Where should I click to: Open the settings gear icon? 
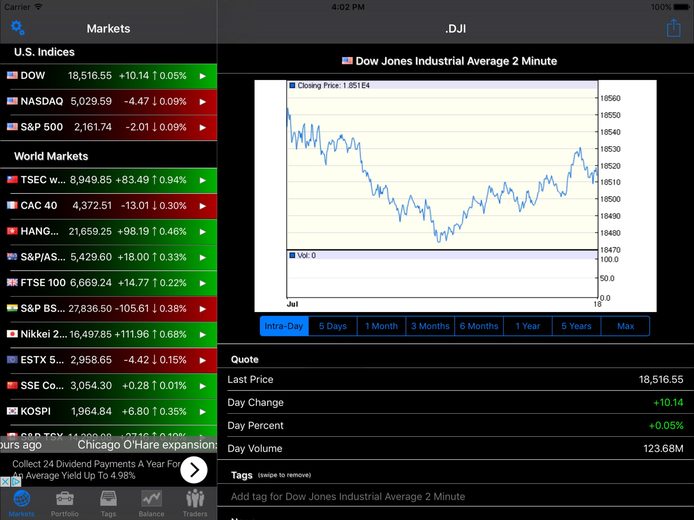pos(18,28)
